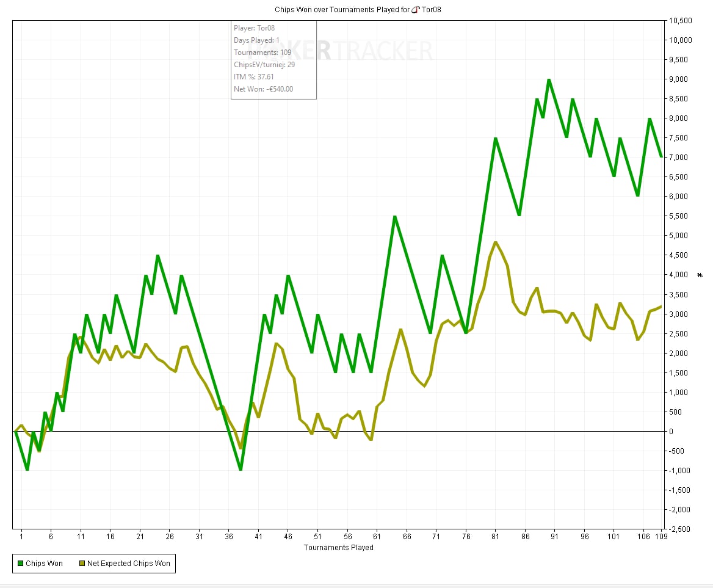Click "Net Won: -€540.00" in the info box

point(263,89)
